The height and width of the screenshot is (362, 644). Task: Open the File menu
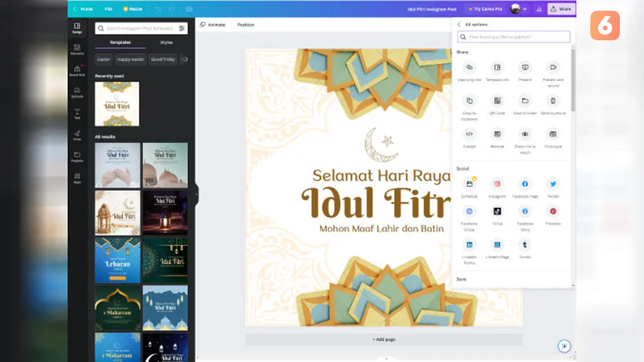pos(108,9)
